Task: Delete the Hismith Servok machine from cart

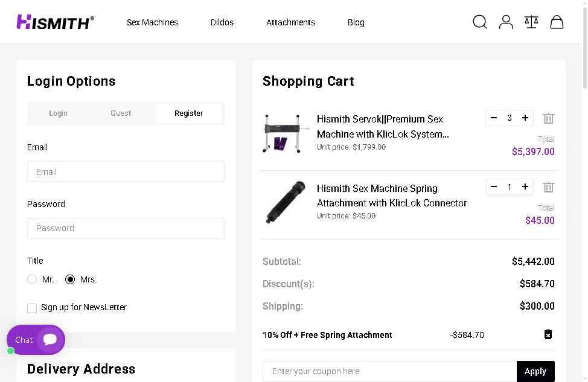Action: (x=548, y=118)
